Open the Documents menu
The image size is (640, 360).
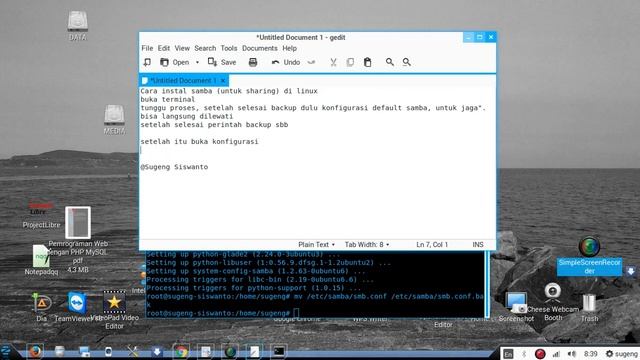(260, 48)
